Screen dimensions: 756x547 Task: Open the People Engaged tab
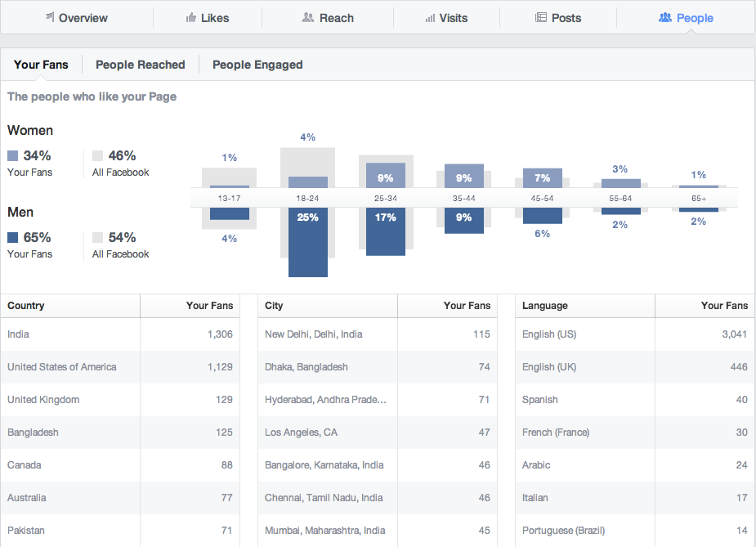pyautogui.click(x=257, y=64)
